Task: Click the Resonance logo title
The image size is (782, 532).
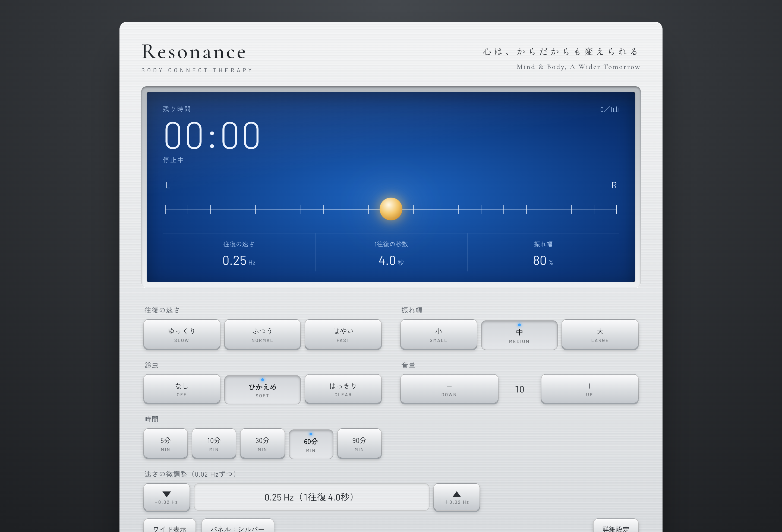Action: click(x=194, y=52)
